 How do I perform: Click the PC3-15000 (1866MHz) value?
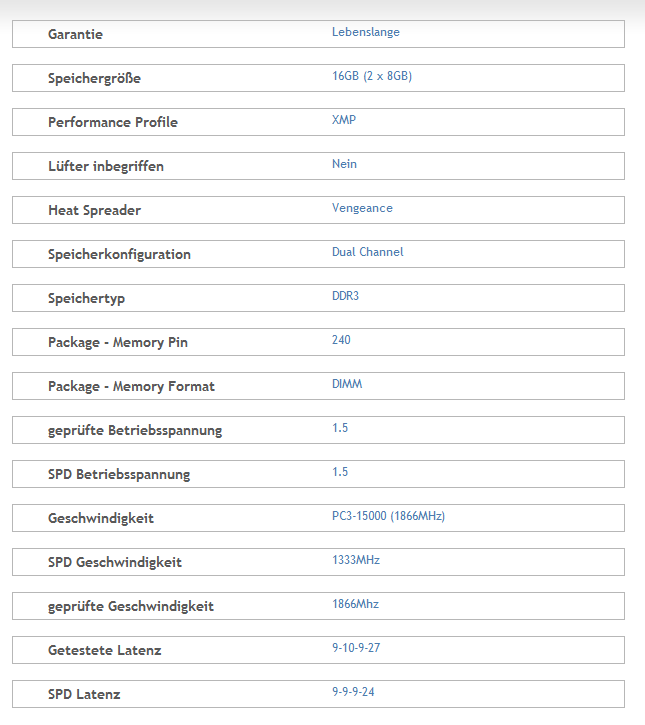388,516
